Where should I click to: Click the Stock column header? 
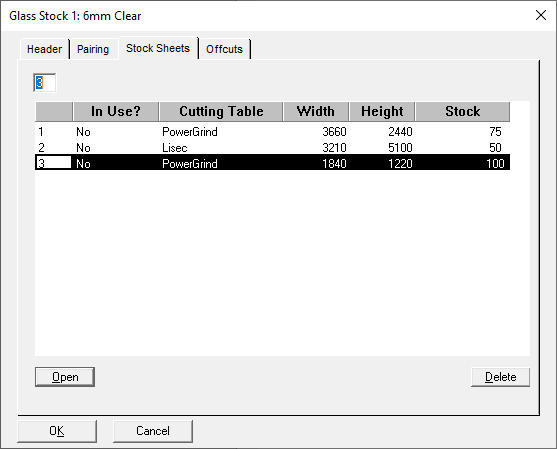463,112
